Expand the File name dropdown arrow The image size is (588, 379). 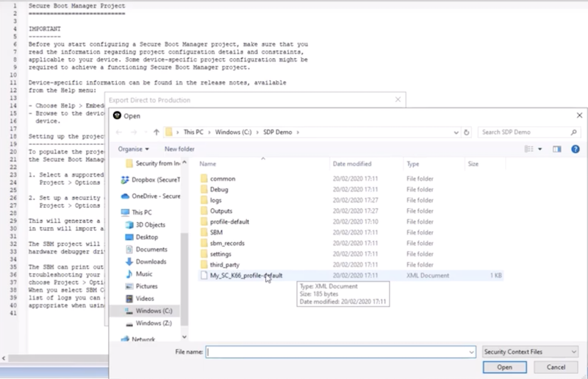(470, 353)
